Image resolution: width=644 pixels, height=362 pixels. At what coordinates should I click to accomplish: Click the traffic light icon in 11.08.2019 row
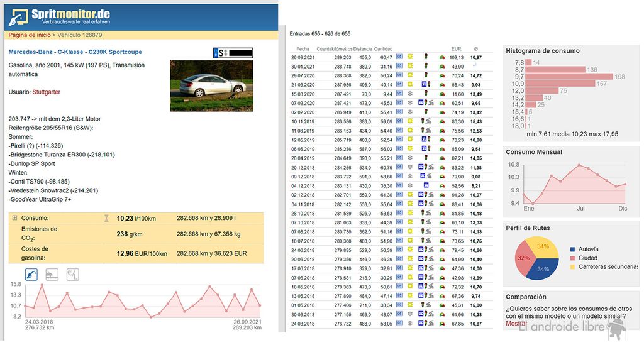pyautogui.click(x=423, y=131)
